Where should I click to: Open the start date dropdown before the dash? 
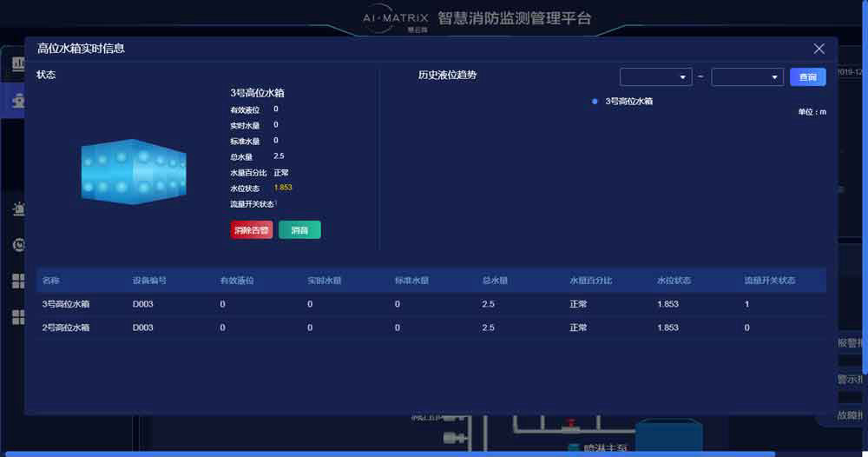pyautogui.click(x=656, y=77)
